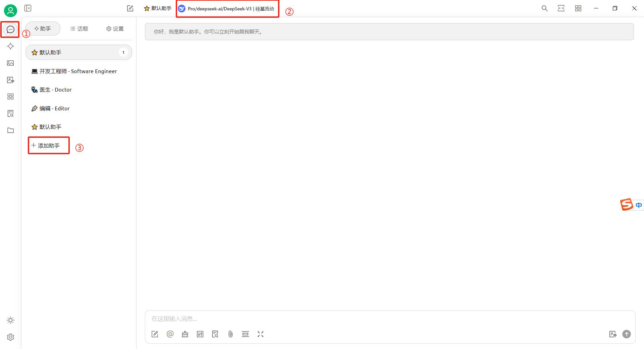Open the agents star icon in sidebar
The height and width of the screenshot is (349, 644).
(x=10, y=46)
